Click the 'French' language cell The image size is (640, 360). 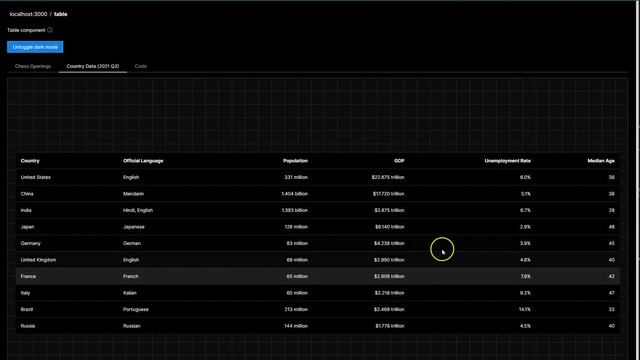131,276
